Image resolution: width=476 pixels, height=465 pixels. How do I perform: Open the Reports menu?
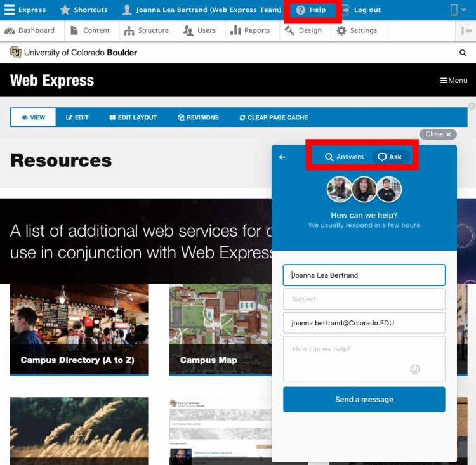(x=250, y=30)
